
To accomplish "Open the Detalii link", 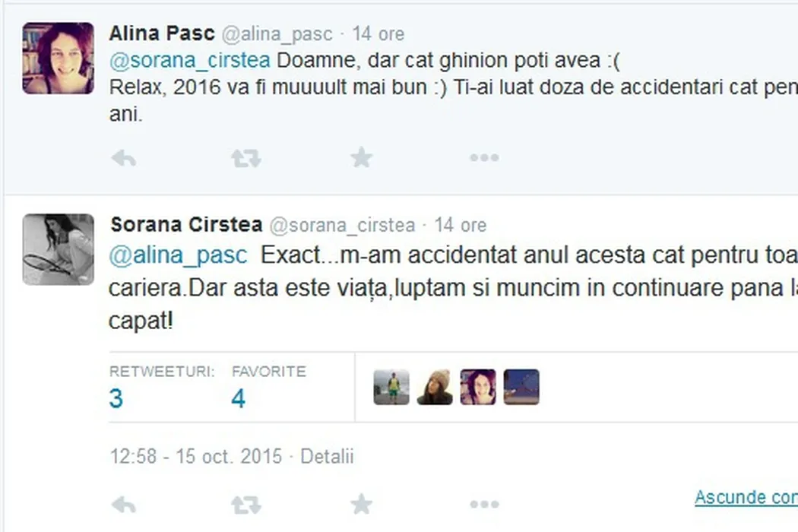I will [x=327, y=457].
